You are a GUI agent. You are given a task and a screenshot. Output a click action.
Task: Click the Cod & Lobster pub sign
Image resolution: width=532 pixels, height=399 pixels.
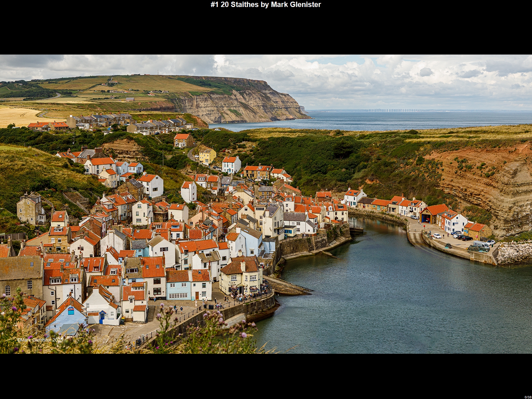[x=233, y=284]
